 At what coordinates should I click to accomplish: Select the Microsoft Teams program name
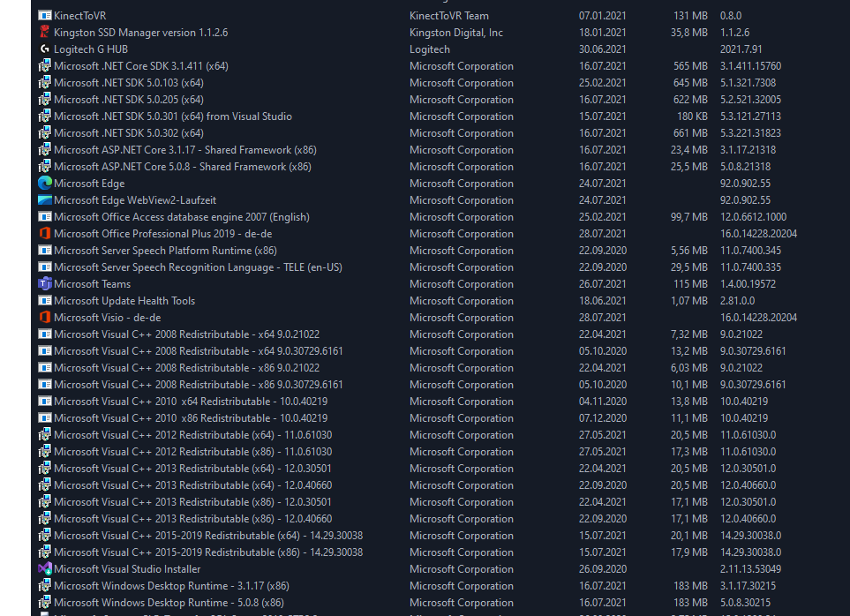click(92, 284)
